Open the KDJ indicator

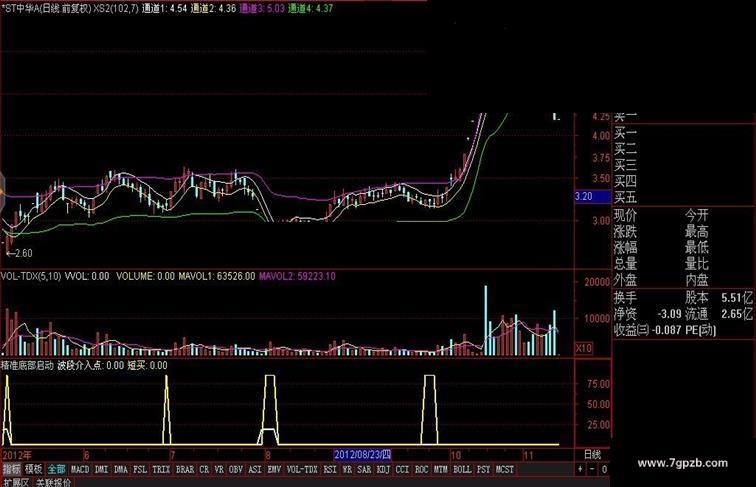coord(383,469)
